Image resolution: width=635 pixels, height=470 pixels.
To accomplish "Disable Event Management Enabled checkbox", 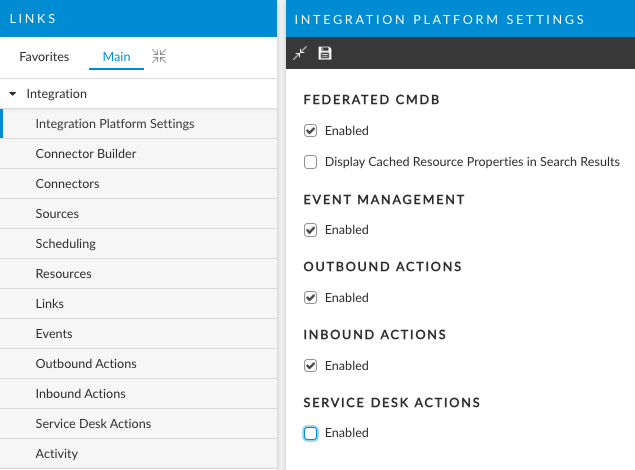I will tap(311, 230).
